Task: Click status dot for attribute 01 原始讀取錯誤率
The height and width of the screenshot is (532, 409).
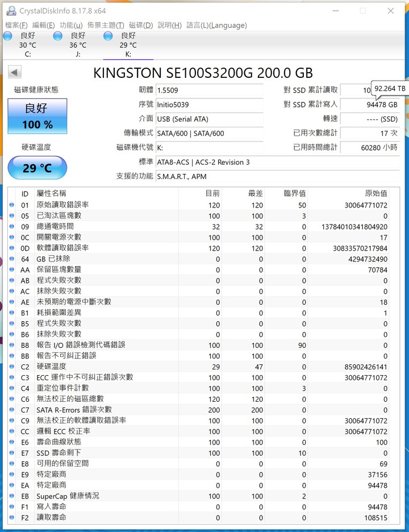Action: click(12, 205)
